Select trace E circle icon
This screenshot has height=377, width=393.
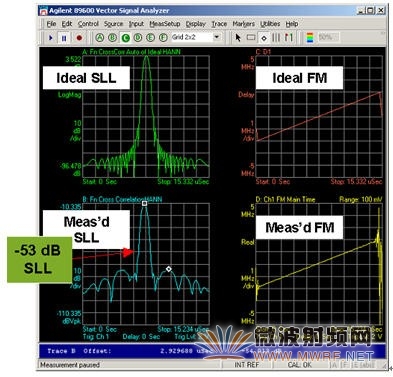click(150, 38)
